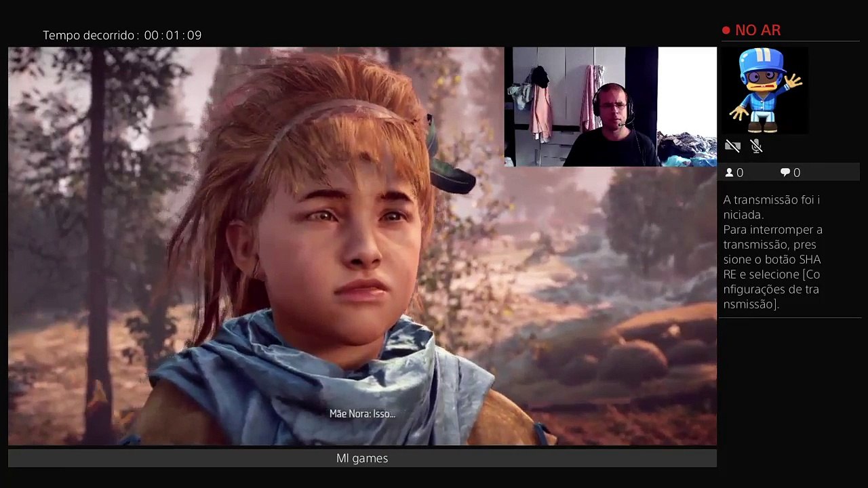Screen dimensions: 868x488
Task: Click the NO AR live indicator
Action: [751, 30]
